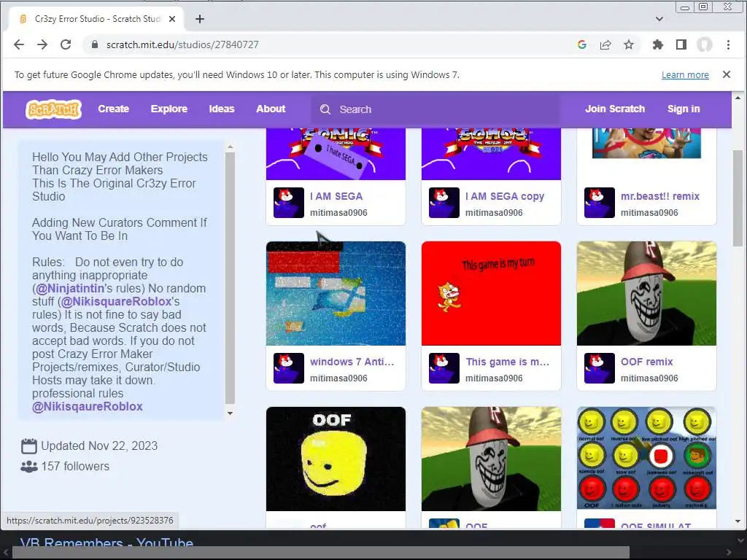Image resolution: width=747 pixels, height=560 pixels.
Task: Open the @NikisquareRoblox mention link
Action: 116,301
